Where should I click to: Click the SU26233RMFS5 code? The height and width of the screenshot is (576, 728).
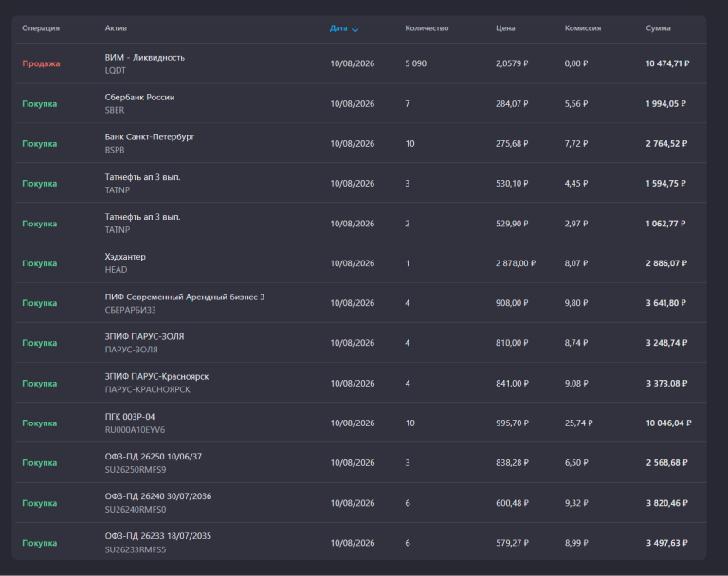(136, 550)
